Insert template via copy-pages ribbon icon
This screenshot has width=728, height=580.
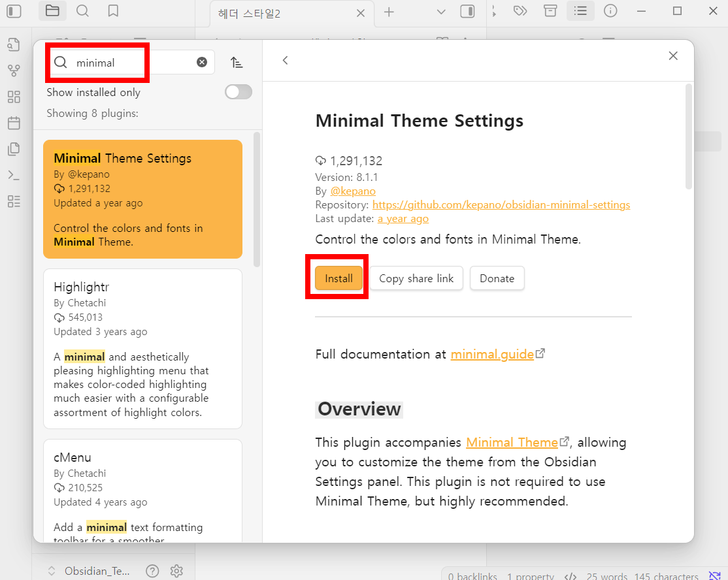14,149
